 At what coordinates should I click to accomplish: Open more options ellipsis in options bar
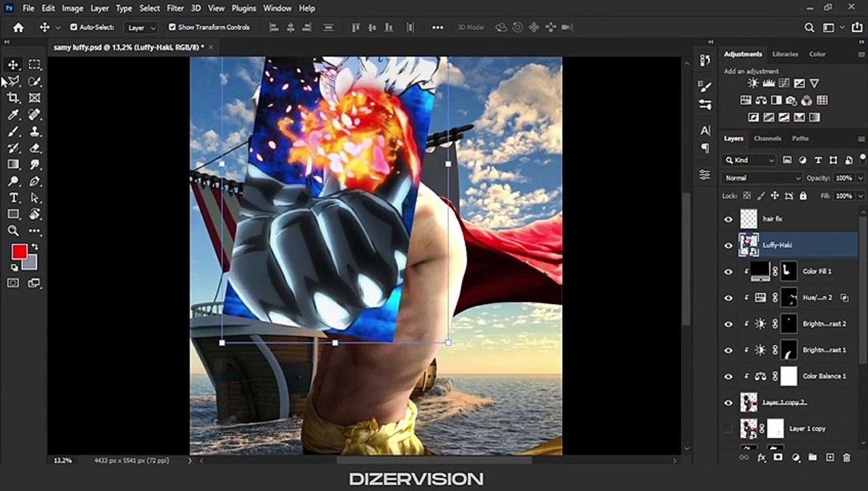437,27
